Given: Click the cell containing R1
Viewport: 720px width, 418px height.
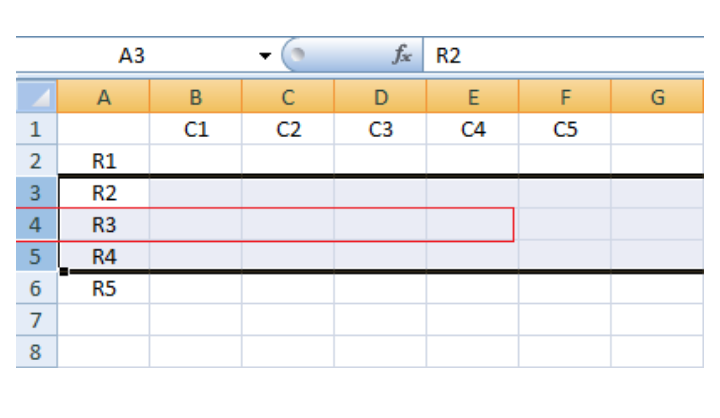Looking at the screenshot, I should point(104,161).
